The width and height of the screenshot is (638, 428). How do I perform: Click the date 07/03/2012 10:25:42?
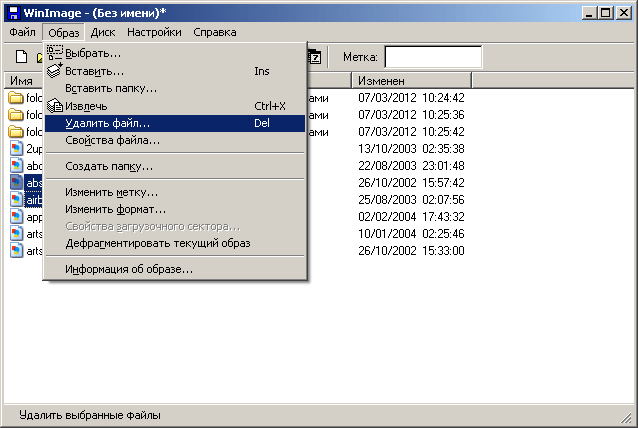tap(411, 132)
